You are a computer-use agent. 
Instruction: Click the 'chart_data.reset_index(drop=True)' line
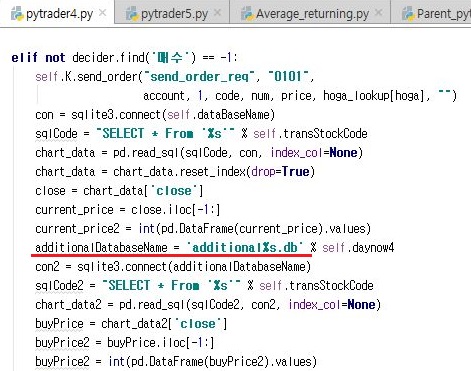(175, 172)
